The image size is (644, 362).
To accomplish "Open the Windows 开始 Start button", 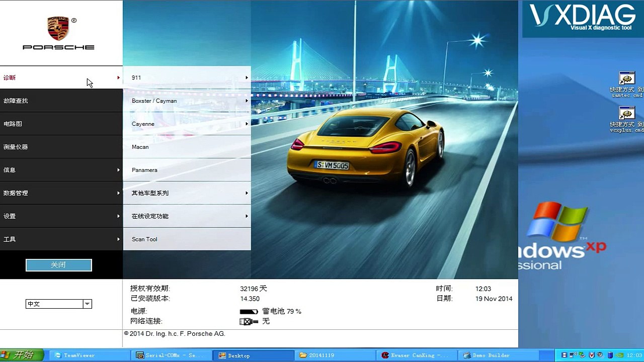I will (22, 355).
